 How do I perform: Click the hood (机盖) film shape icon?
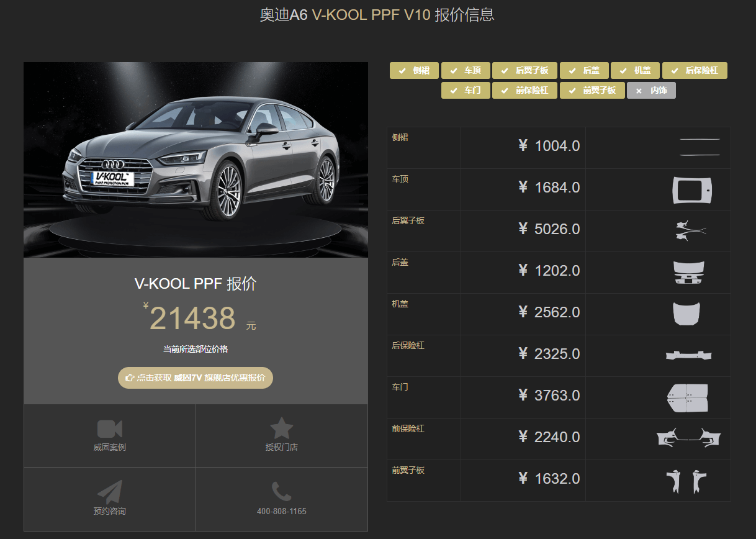point(686,314)
